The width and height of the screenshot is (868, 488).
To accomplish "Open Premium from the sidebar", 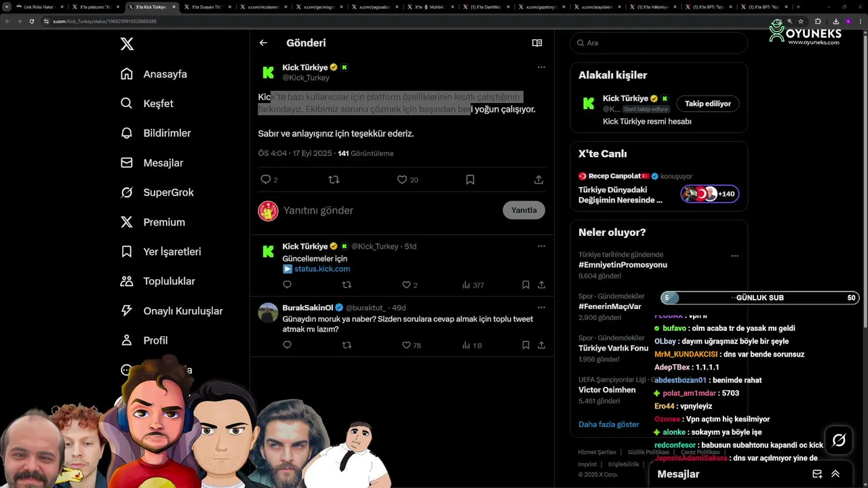I will tap(153, 222).
